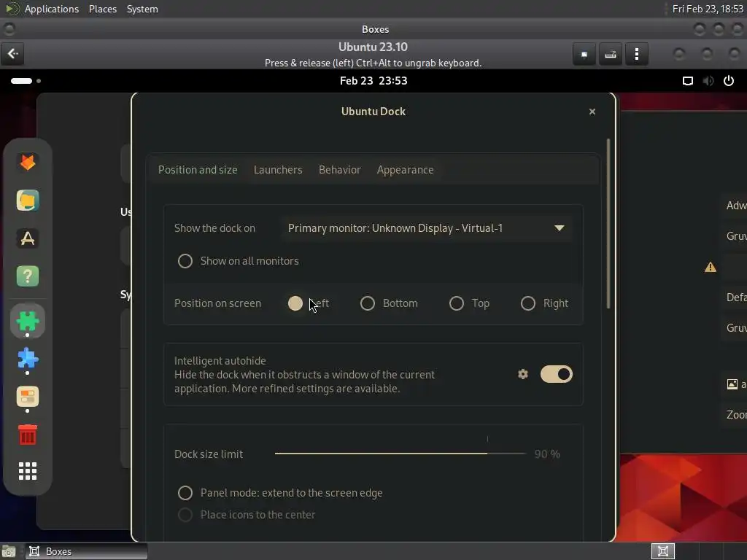Select Right dock position
Viewport: 747px width, 560px height.
click(x=528, y=303)
